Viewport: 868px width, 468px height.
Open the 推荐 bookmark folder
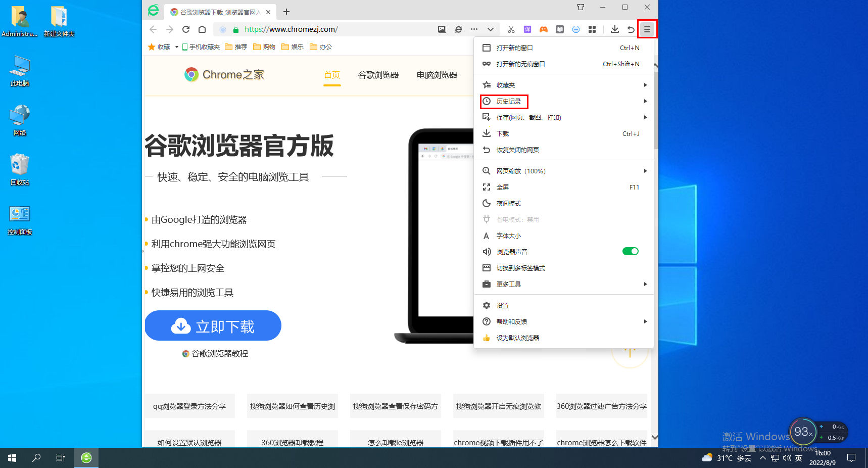[x=236, y=47]
